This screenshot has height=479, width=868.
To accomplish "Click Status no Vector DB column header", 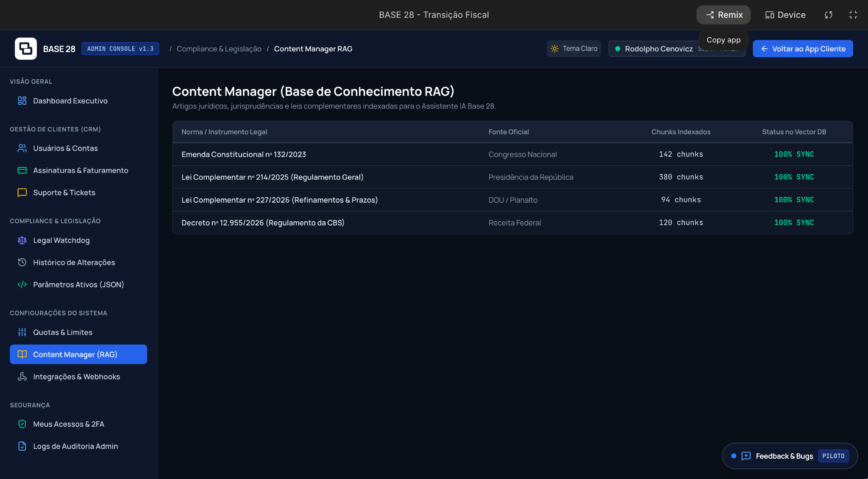I will (x=794, y=132).
